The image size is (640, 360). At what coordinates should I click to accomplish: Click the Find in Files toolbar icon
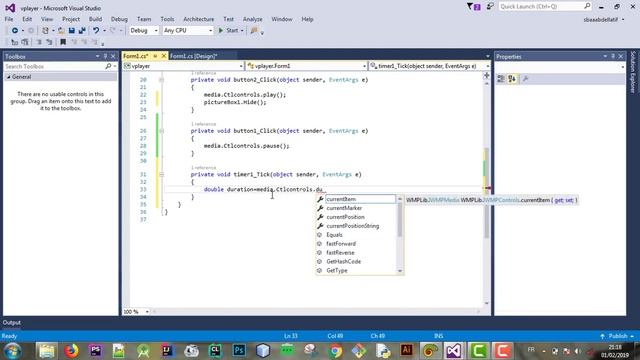click(x=254, y=31)
